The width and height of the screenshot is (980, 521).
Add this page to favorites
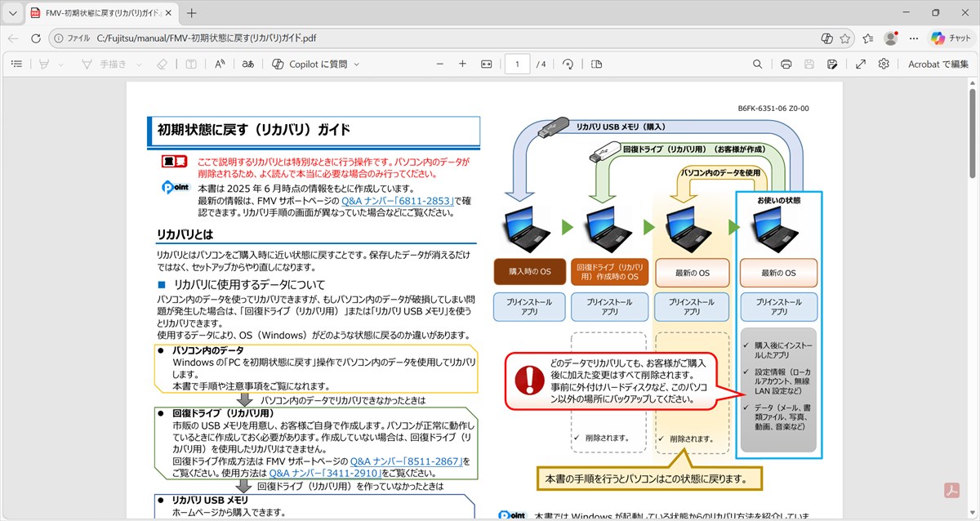point(845,38)
